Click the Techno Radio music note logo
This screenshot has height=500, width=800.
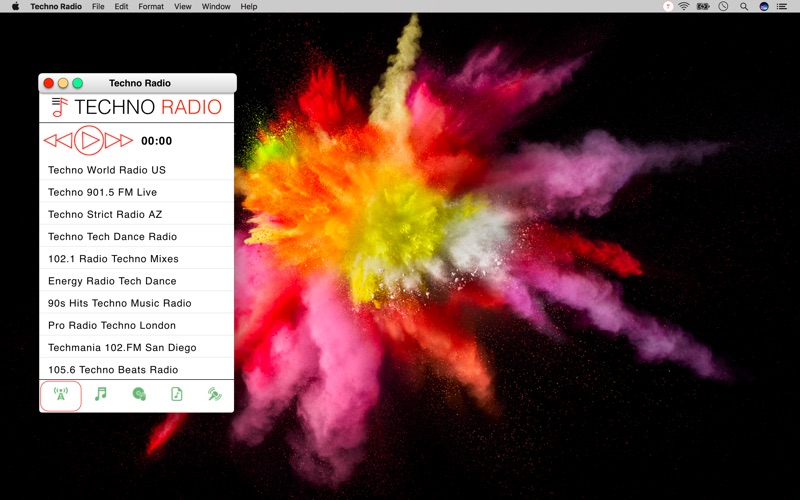60,107
